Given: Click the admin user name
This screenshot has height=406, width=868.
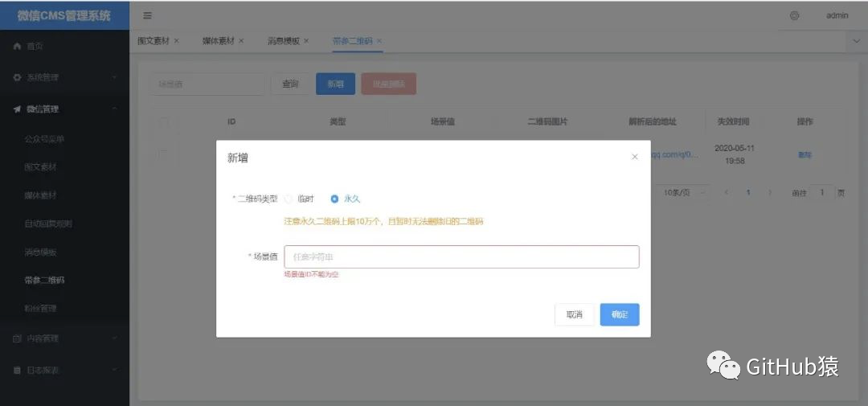Looking at the screenshot, I should tap(837, 15).
